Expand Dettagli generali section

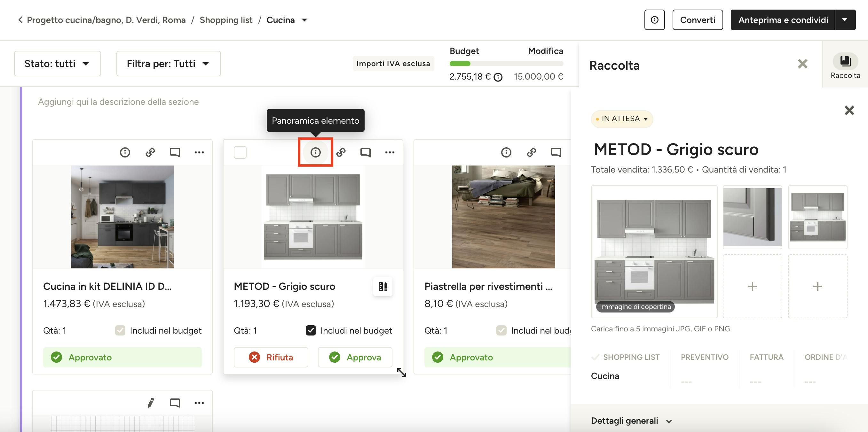click(x=631, y=421)
